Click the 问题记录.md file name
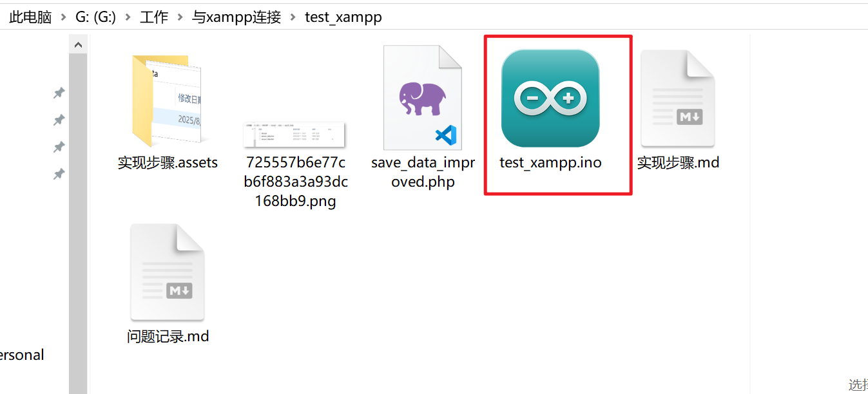 pyautogui.click(x=168, y=336)
